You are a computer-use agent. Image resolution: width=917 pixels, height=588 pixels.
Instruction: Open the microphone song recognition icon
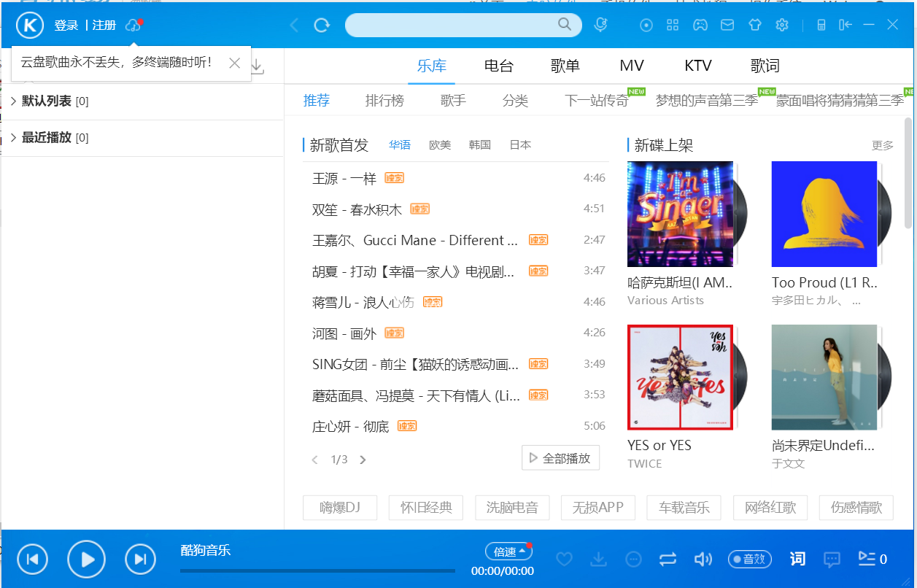click(601, 25)
